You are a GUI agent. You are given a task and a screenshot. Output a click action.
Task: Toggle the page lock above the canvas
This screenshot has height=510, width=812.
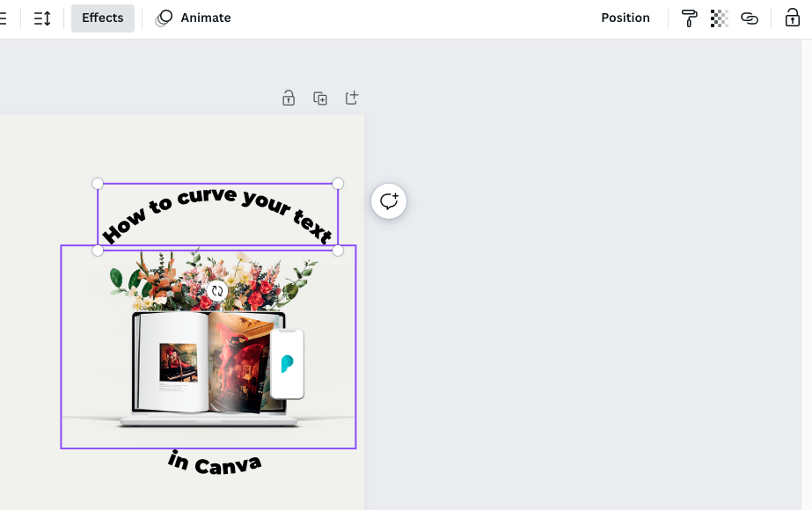click(x=288, y=98)
